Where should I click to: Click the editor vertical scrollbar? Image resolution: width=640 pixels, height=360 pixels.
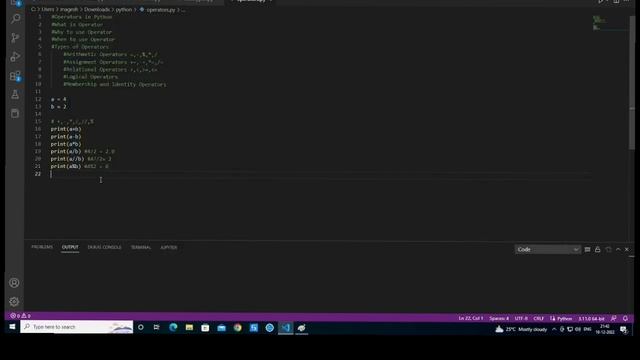coord(632,84)
